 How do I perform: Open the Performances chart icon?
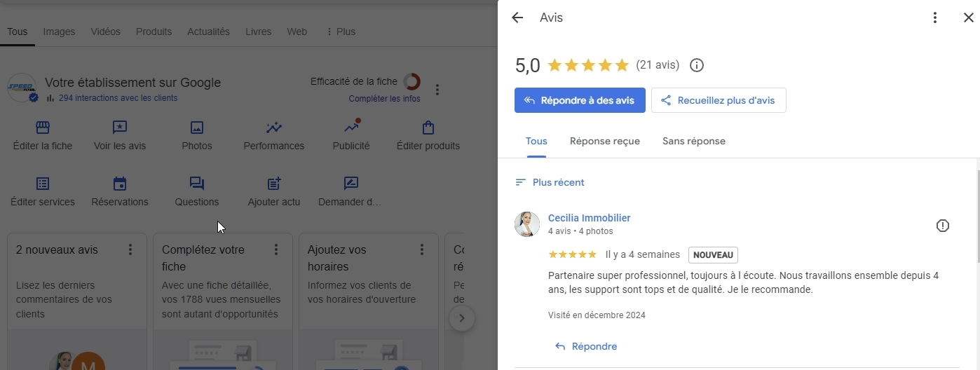coord(274,128)
